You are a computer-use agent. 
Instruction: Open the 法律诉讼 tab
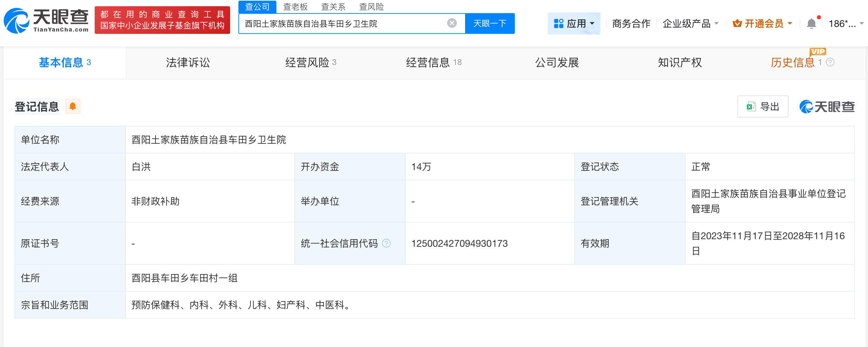click(x=189, y=63)
